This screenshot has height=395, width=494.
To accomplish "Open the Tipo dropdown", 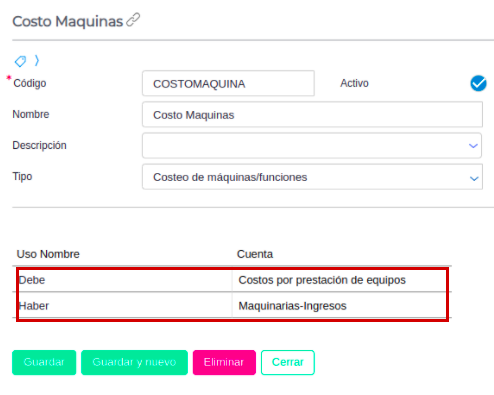I will 312,177.
